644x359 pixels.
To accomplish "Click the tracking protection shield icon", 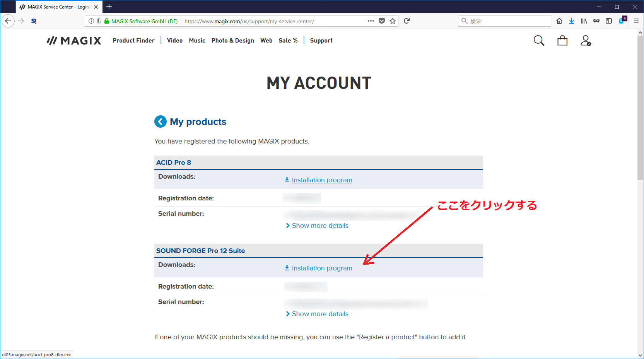I will [x=99, y=21].
